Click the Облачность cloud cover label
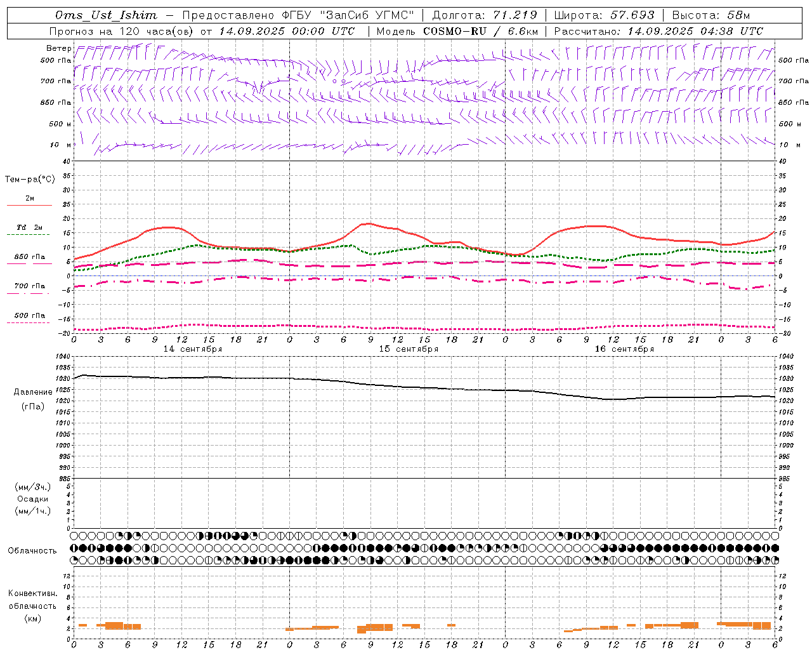This screenshot has width=812, height=650. click(32, 551)
